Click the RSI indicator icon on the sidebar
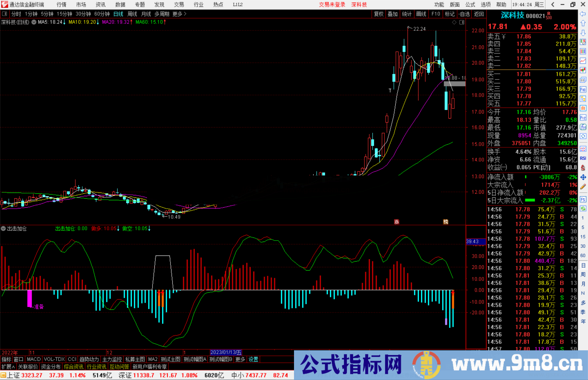 click(583, 157)
